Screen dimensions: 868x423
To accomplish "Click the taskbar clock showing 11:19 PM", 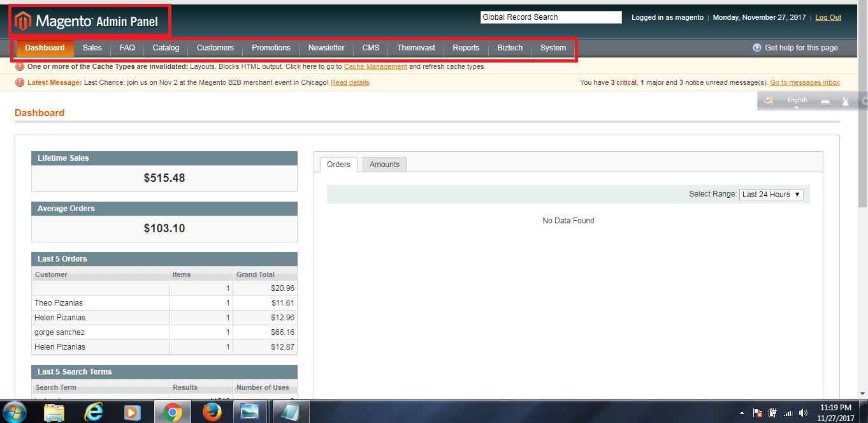I will [x=835, y=413].
